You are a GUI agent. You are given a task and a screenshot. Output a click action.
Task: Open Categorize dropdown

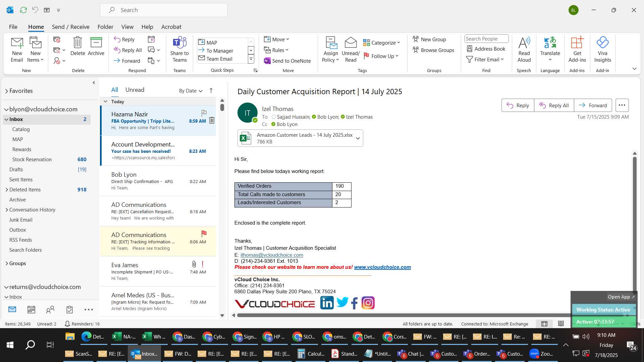point(382,43)
